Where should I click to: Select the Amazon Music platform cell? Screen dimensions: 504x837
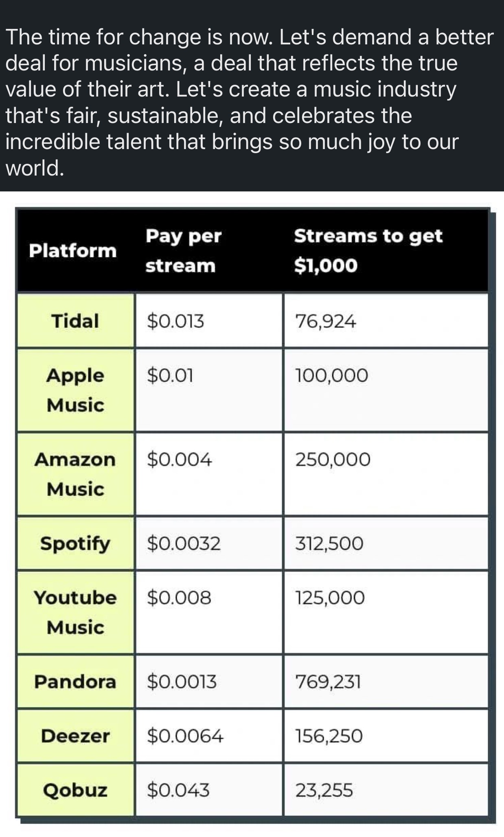[75, 474]
